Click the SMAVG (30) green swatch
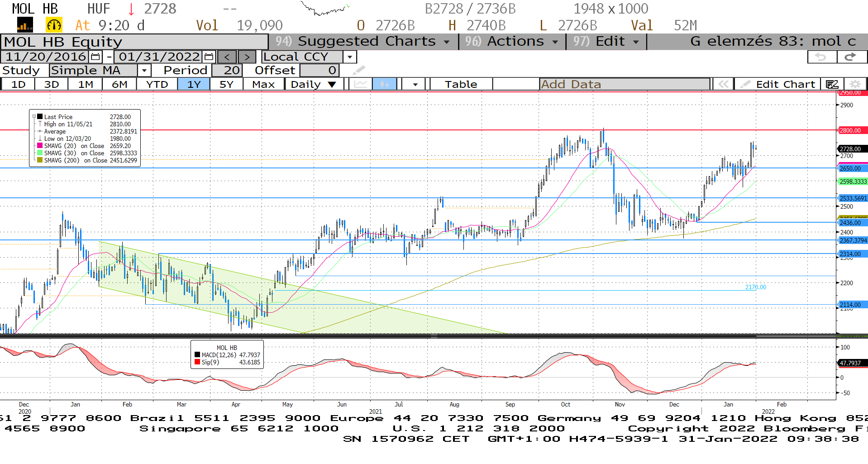The width and height of the screenshot is (868, 464). click(40, 153)
